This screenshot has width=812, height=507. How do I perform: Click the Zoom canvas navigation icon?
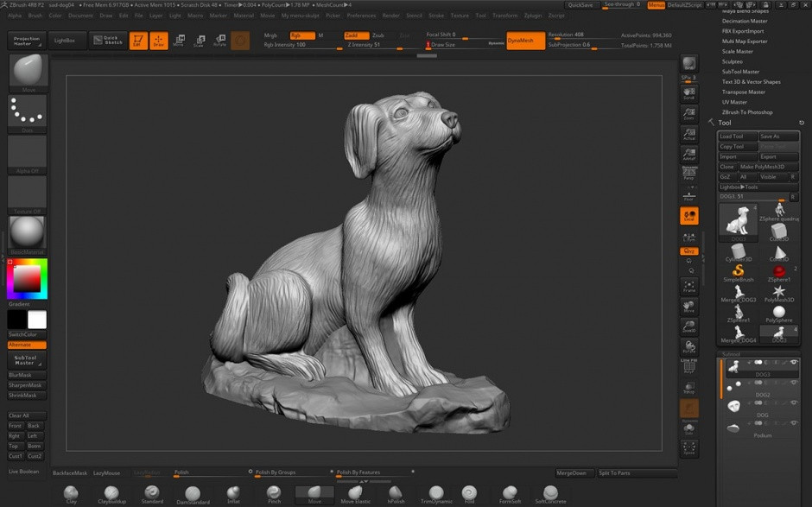click(688, 114)
